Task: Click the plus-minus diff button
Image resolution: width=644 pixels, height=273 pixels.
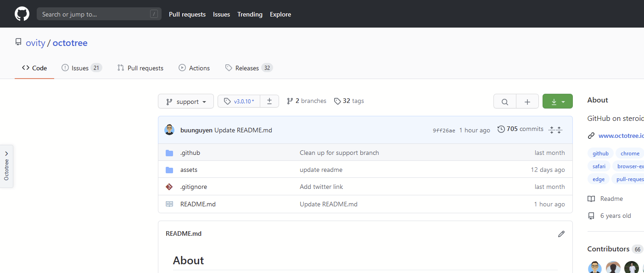Action: 269,101
